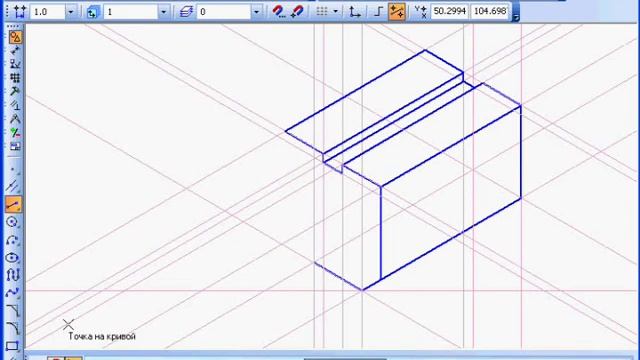Select the Arc tool
640x360 pixels.
[x=13, y=240]
